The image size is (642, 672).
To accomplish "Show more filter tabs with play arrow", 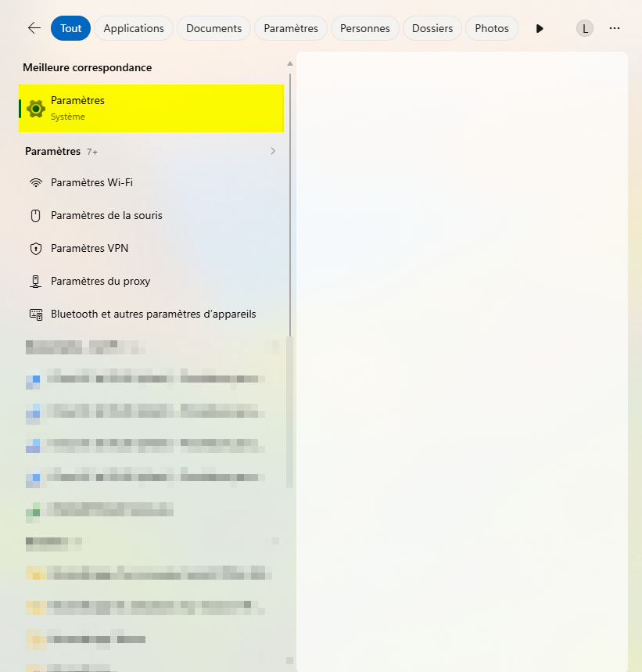I will point(540,28).
